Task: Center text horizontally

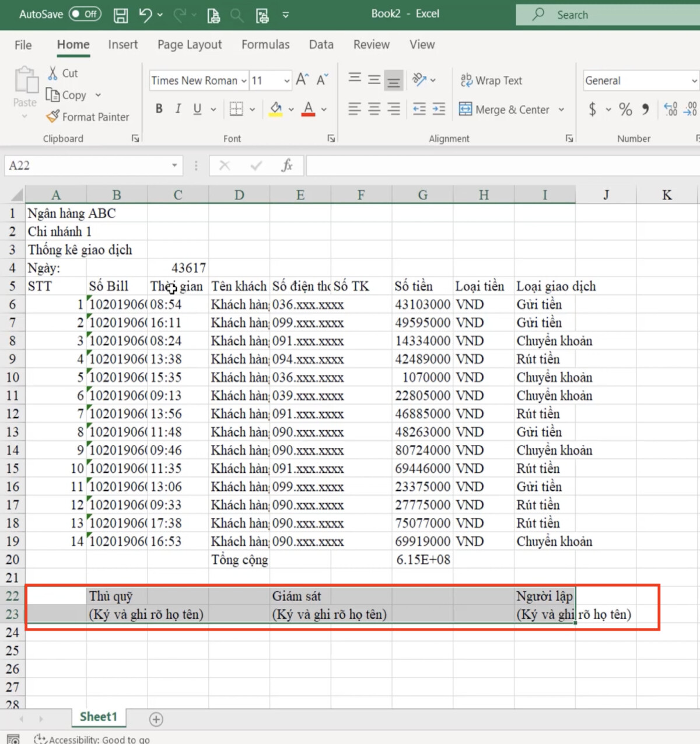Action: pyautogui.click(x=374, y=109)
